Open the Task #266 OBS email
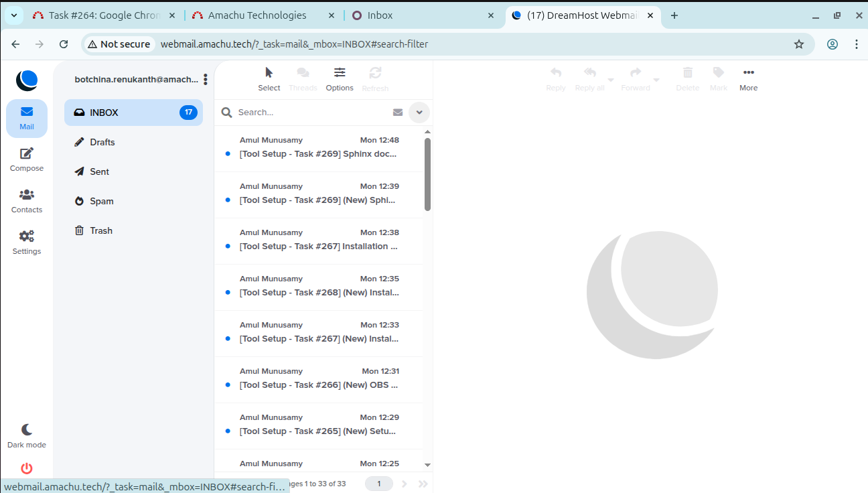868x493 pixels. click(318, 384)
